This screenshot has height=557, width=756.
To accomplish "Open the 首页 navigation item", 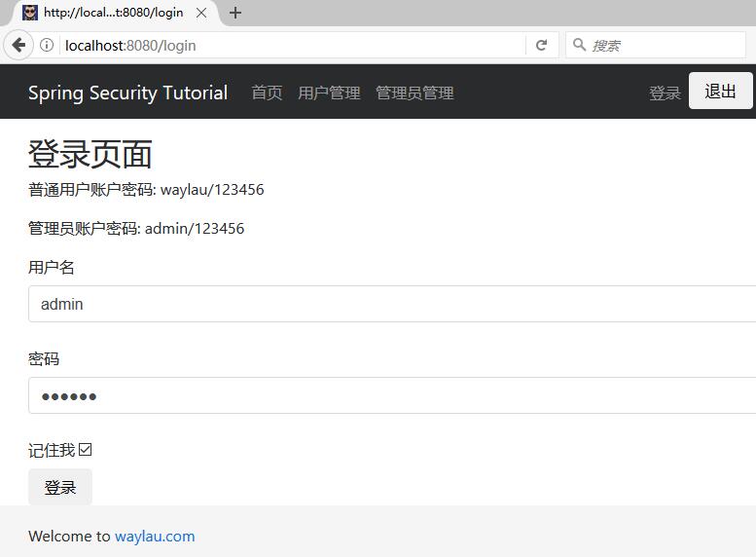I will pyautogui.click(x=267, y=93).
